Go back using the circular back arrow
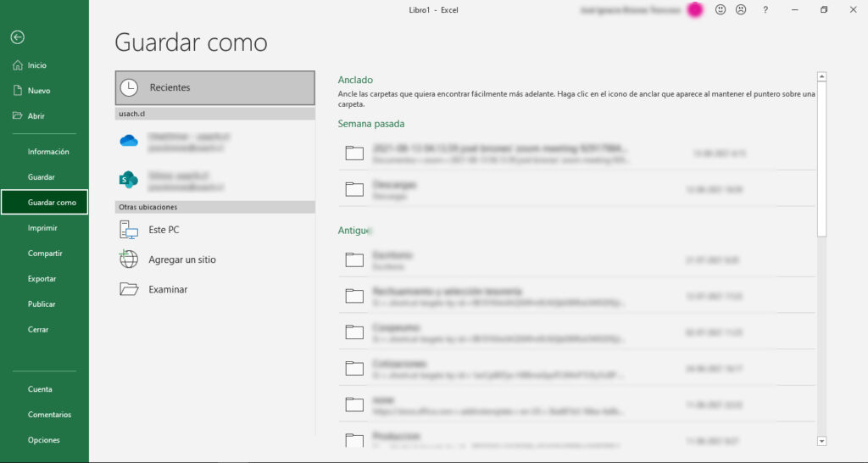Image resolution: width=868 pixels, height=463 pixels. (x=18, y=37)
